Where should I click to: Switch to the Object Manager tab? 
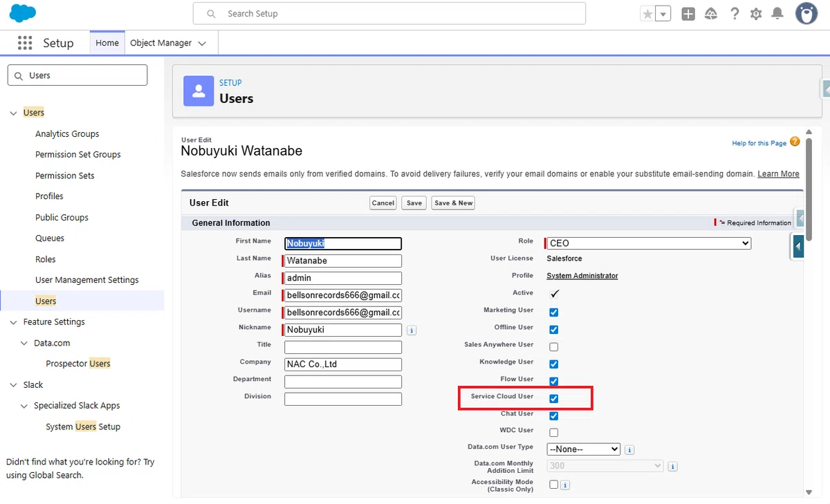[x=160, y=43]
